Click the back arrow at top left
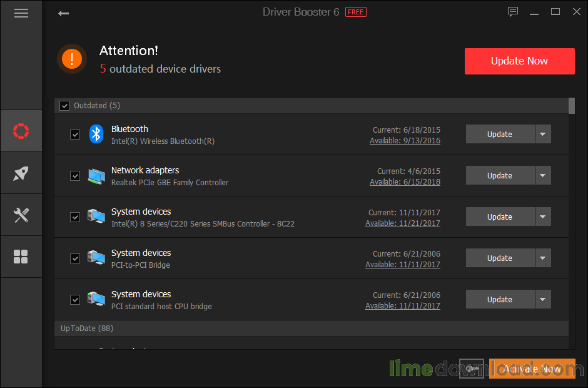The width and height of the screenshot is (588, 388). 63,13
